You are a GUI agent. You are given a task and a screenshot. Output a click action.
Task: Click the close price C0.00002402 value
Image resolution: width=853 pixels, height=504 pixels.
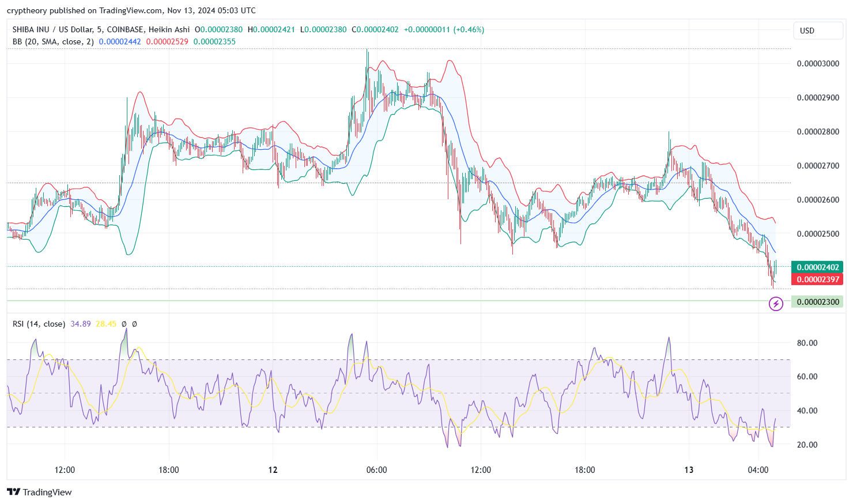375,29
